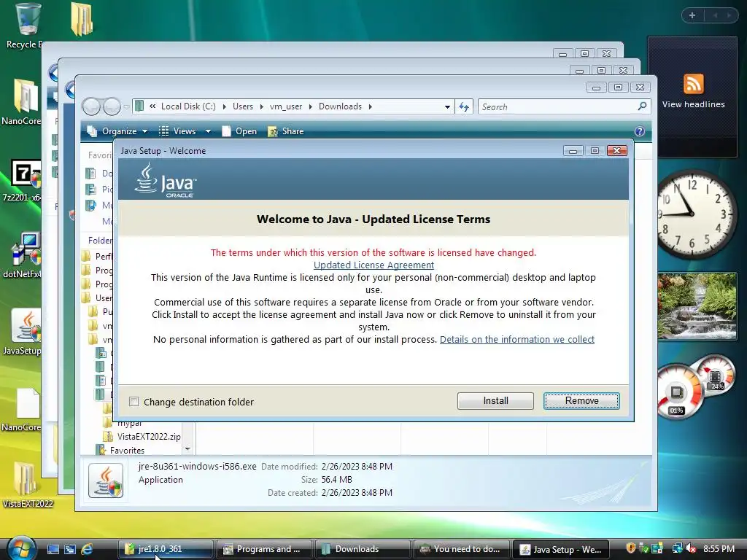
Task: Open the unnamed folder icon on the desktop
Action: pos(82,20)
